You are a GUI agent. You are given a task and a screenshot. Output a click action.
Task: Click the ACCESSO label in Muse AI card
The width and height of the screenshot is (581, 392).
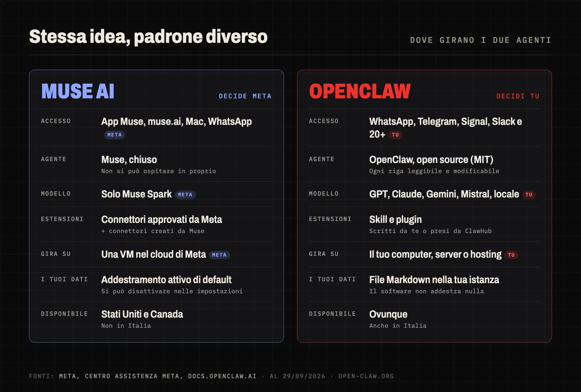coord(56,121)
